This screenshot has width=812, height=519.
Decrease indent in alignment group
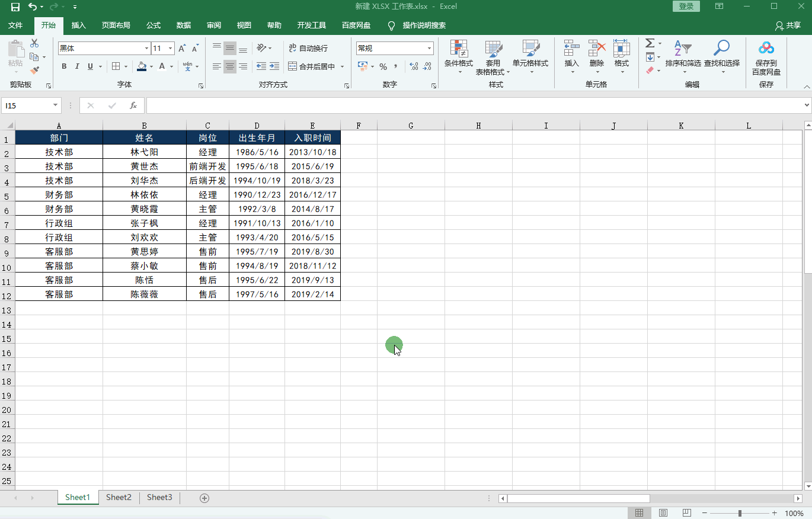pos(261,66)
